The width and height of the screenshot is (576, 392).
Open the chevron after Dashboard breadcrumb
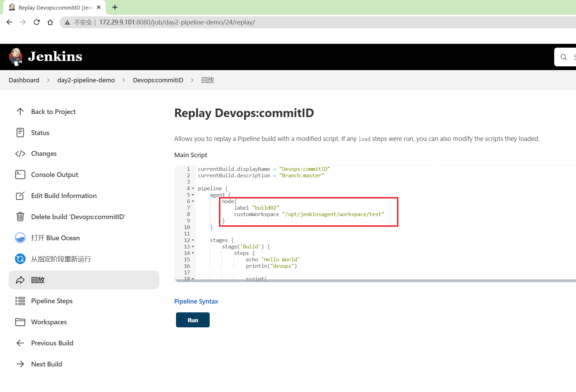[48, 80]
